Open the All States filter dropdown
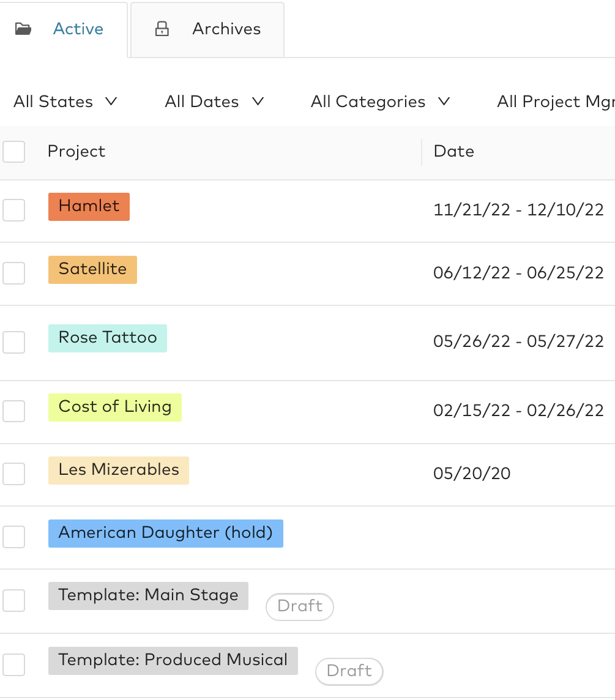615x700 pixels. (65, 102)
